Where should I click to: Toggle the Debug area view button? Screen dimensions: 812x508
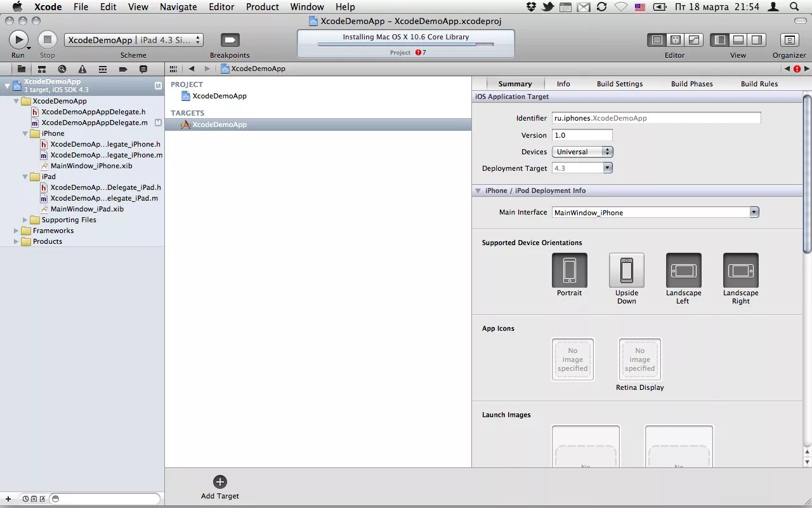(x=738, y=40)
